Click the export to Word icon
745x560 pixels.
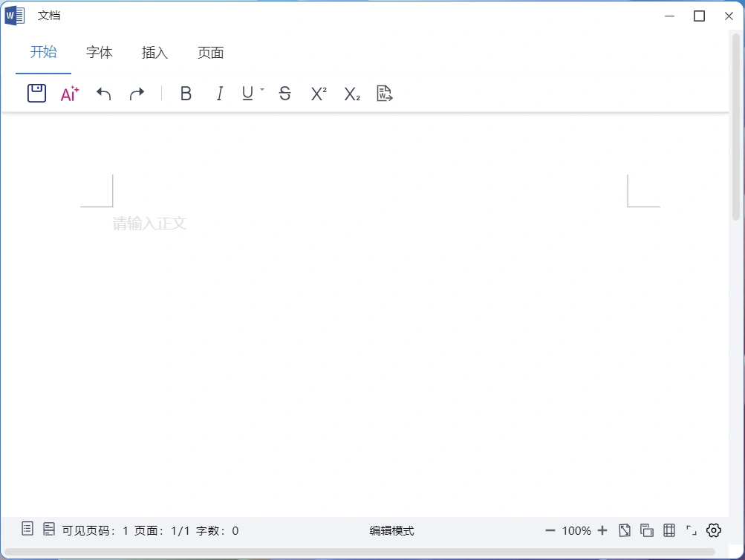[384, 94]
